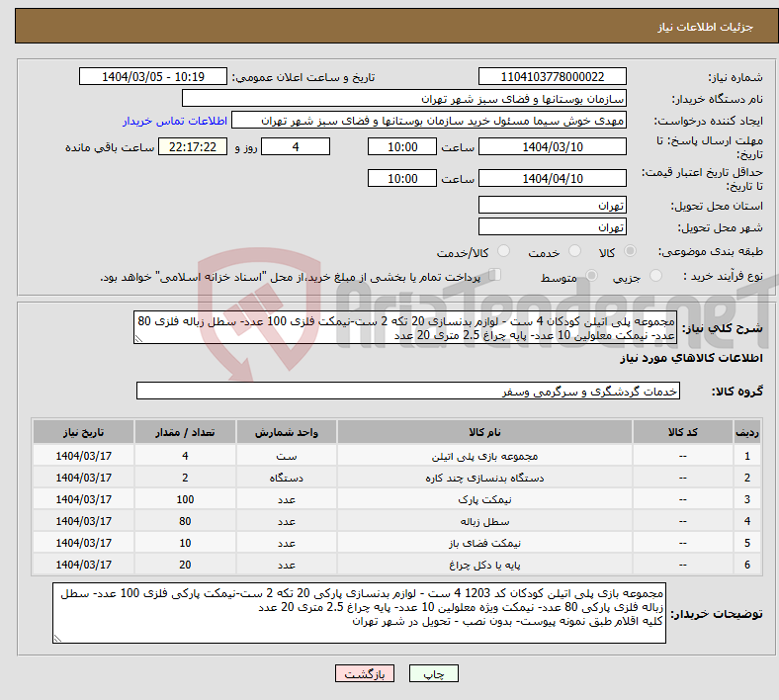Viewport: 779px width, 700px height.
Task: Click the resize grip of the description box
Action: tap(138, 339)
